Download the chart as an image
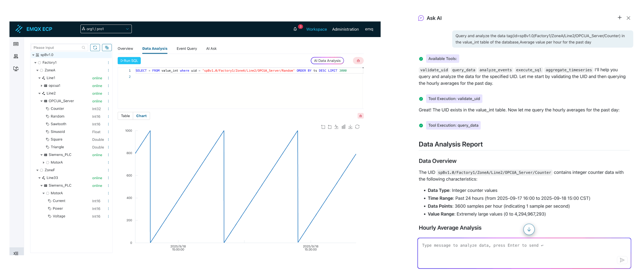This screenshot has height=278, width=644. coord(350,127)
